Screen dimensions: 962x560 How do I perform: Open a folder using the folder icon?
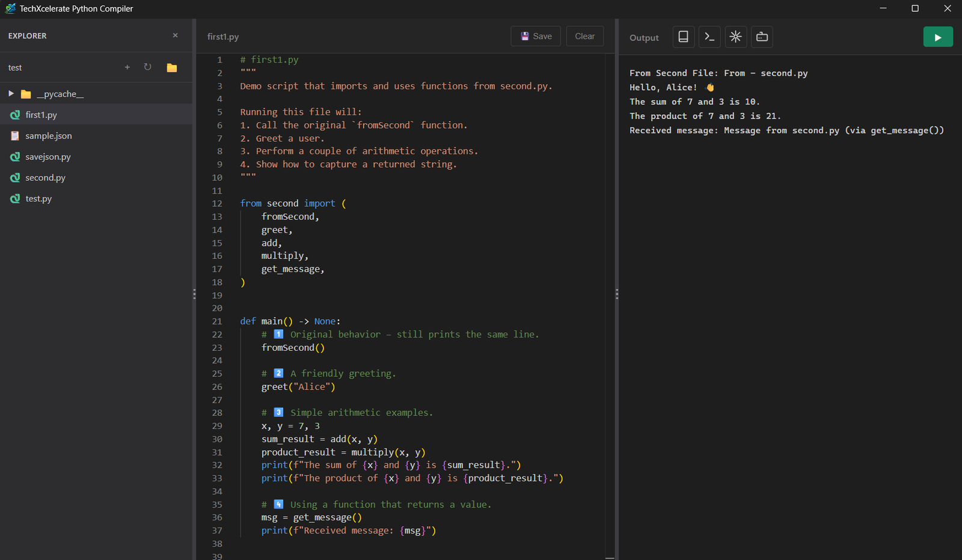[171, 67]
